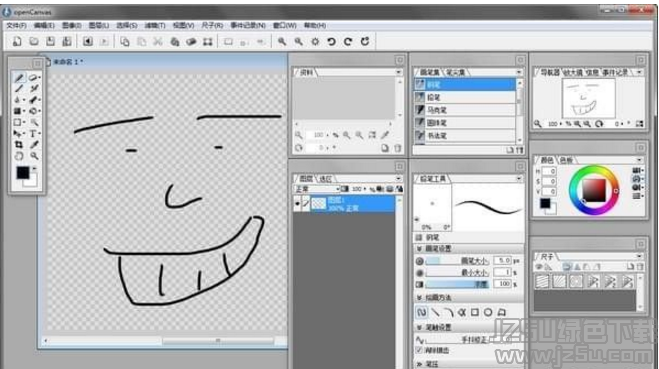Toggle the stroke settings checkbox
The height and width of the screenshot is (369, 659).
pos(419,350)
